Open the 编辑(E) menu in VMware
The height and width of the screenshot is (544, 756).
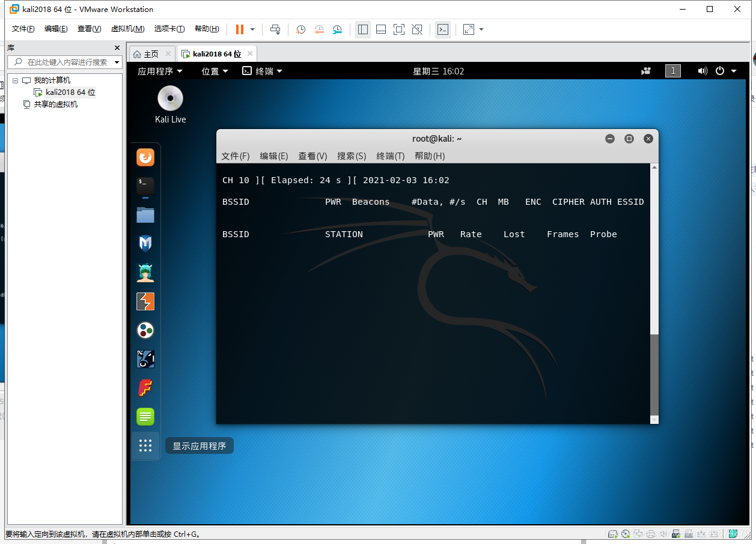click(56, 29)
